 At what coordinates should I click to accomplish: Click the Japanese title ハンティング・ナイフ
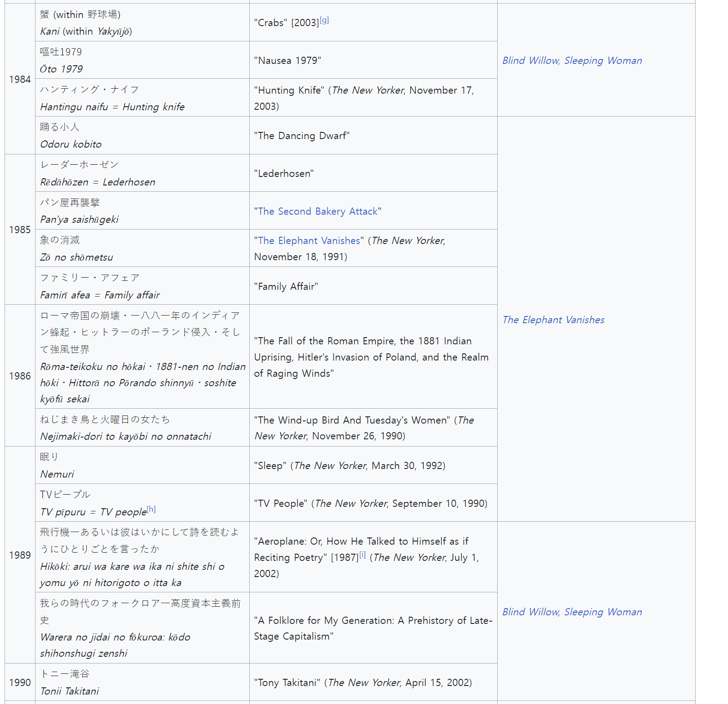point(89,89)
